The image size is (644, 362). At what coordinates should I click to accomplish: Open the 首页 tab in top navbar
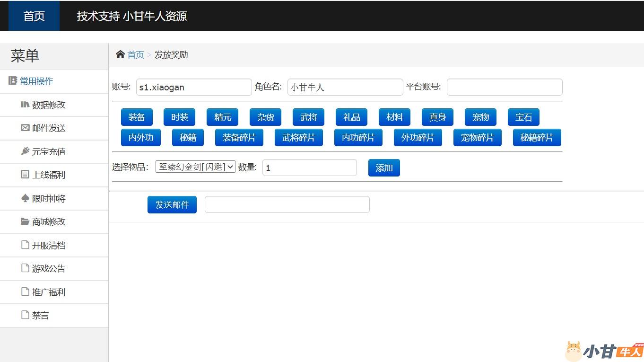[34, 16]
